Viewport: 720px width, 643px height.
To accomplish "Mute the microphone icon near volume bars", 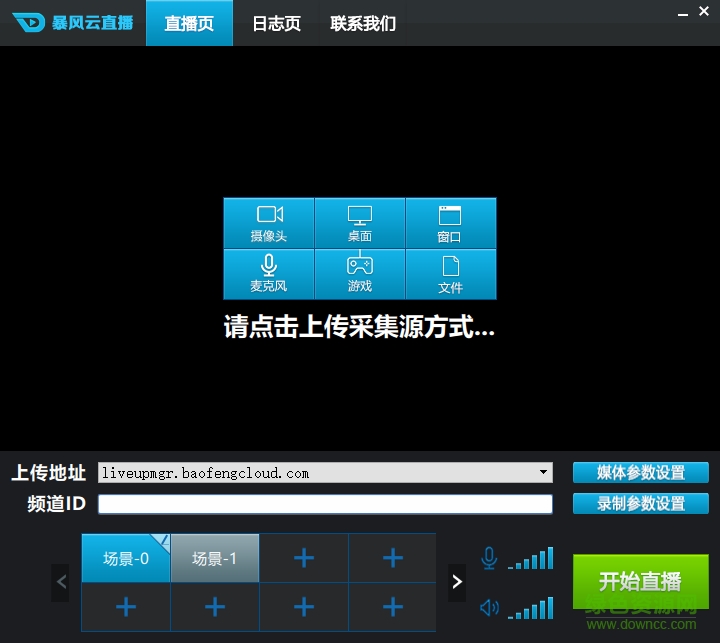I will (x=489, y=558).
